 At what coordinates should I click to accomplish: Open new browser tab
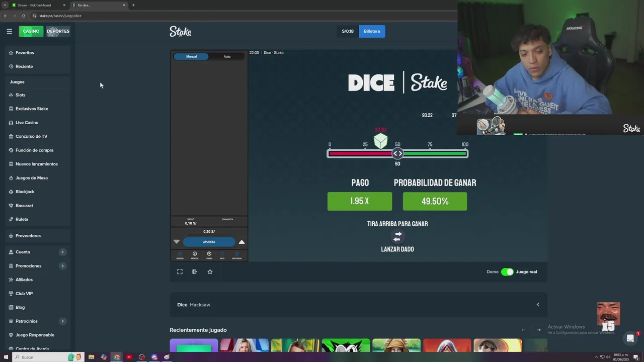[x=133, y=5]
